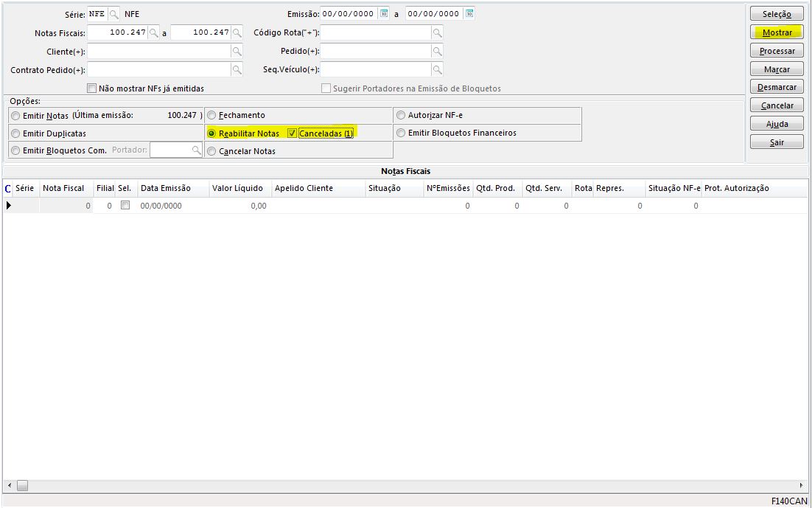Open Portador lookup magnifier
The width and height of the screenshot is (812, 508).
pyautogui.click(x=196, y=150)
